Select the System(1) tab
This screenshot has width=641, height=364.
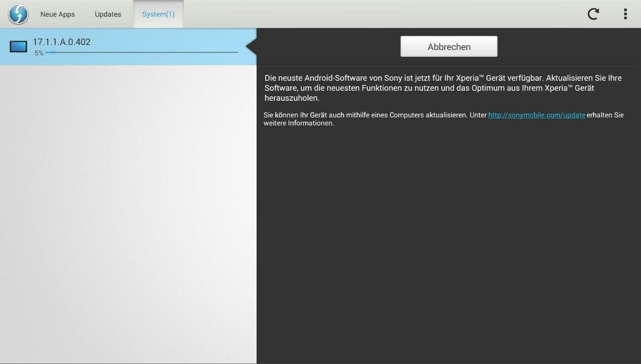pos(158,14)
